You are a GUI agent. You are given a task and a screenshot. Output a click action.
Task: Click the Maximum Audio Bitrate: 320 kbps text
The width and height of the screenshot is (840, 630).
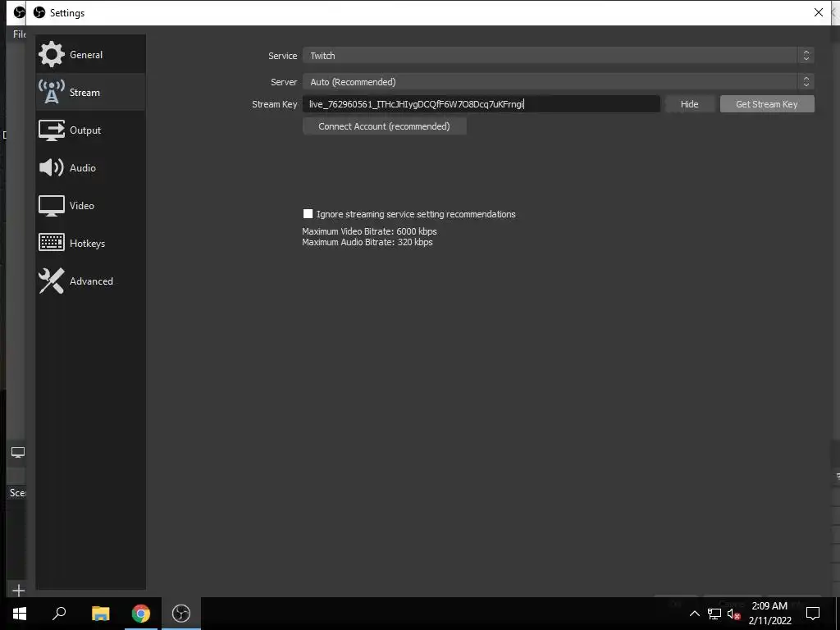pos(367,242)
